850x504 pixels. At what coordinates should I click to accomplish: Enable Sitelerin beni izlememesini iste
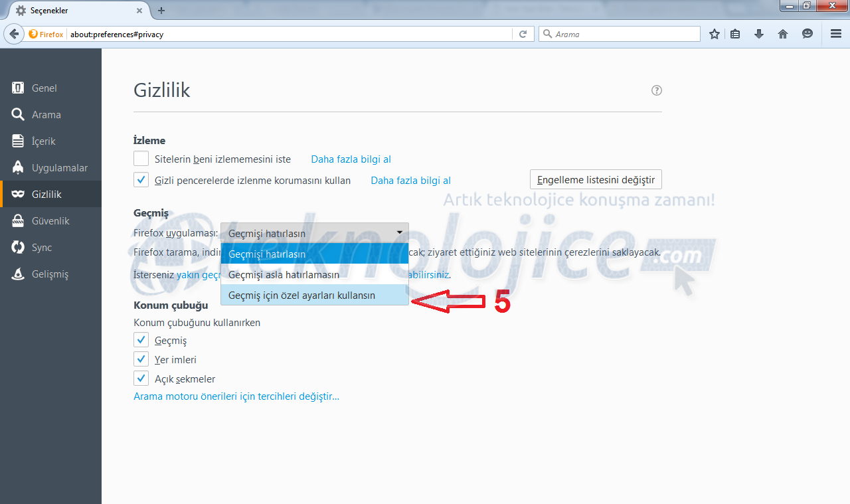pos(141,159)
